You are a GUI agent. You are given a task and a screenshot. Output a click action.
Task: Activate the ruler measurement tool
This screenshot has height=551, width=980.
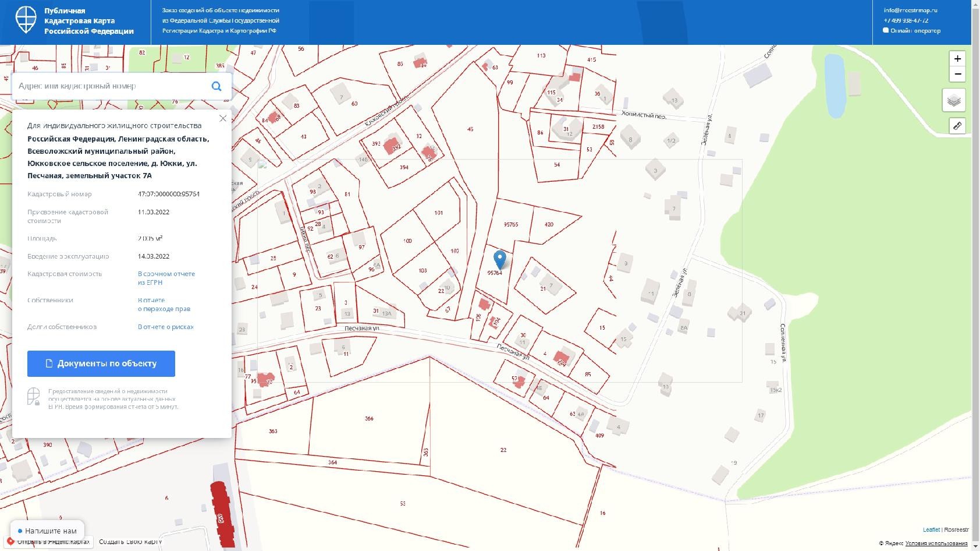957,126
